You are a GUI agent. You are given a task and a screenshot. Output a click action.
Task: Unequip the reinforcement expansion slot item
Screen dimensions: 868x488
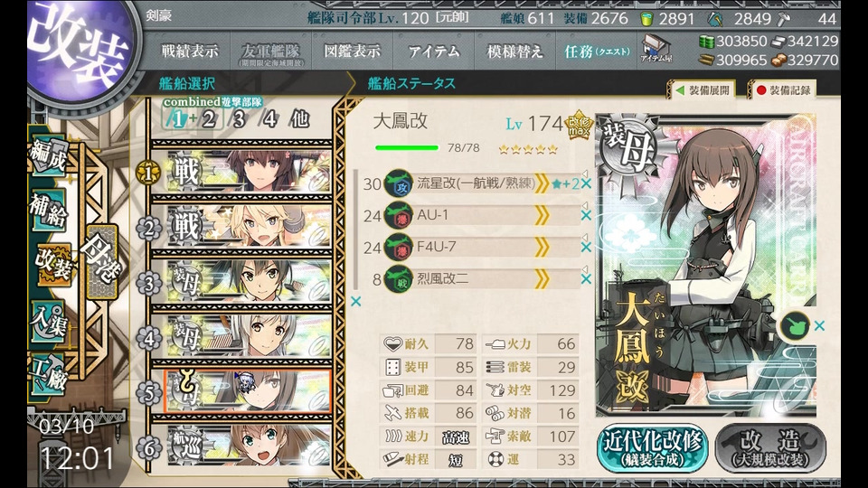click(819, 326)
